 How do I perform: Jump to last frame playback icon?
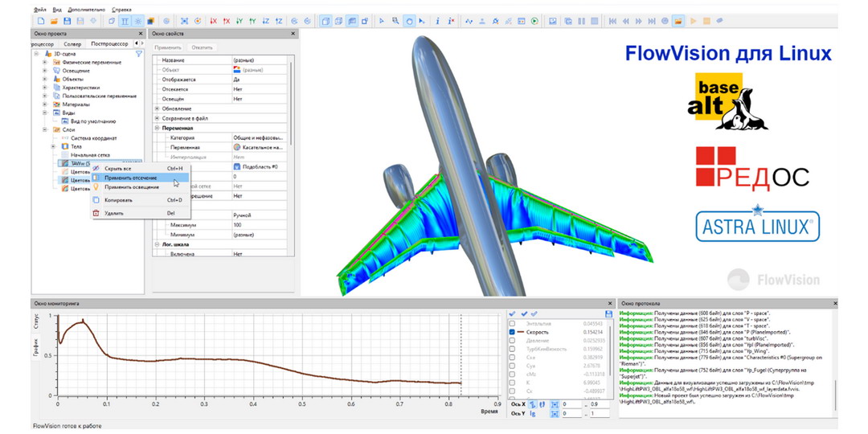(652, 21)
